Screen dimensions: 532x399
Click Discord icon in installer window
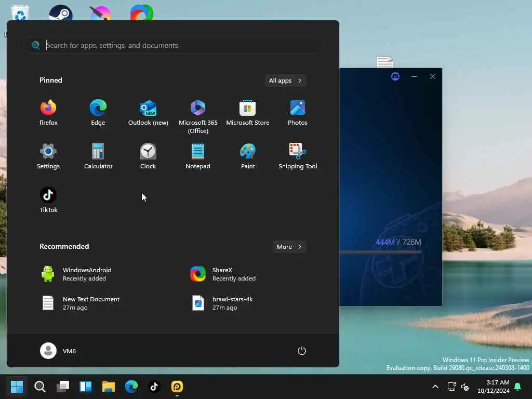[x=395, y=76]
